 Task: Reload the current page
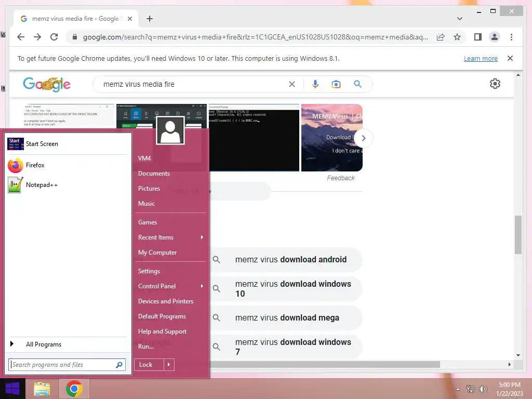pyautogui.click(x=54, y=37)
